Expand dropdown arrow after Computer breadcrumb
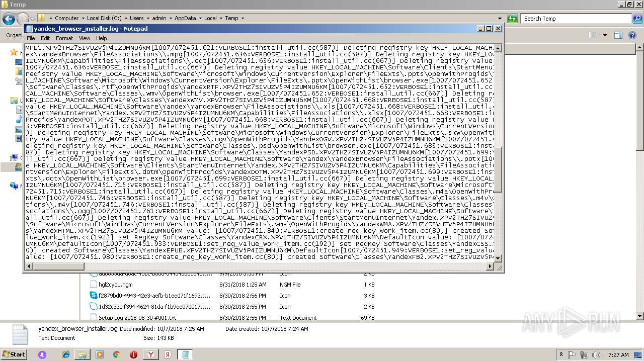The image size is (644, 362). coord(83,18)
